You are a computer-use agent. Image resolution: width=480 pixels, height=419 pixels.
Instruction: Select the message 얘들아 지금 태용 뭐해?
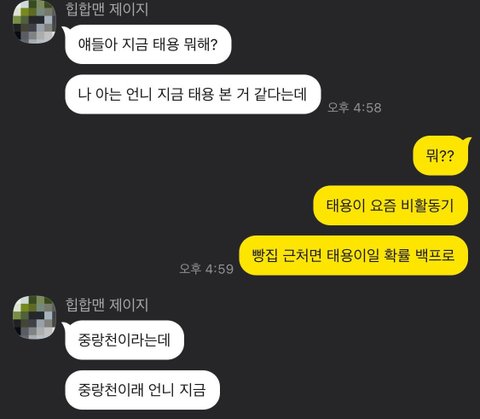point(148,44)
